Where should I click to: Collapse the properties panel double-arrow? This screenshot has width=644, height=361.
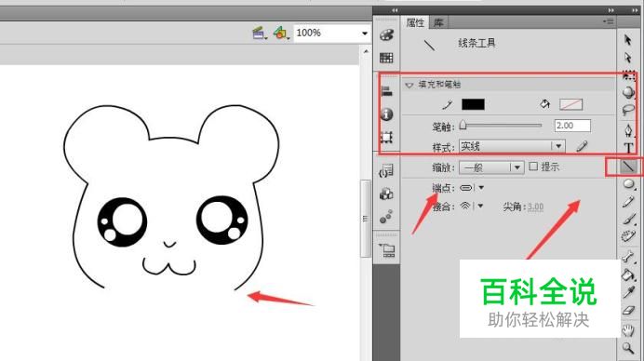pyautogui.click(x=611, y=10)
